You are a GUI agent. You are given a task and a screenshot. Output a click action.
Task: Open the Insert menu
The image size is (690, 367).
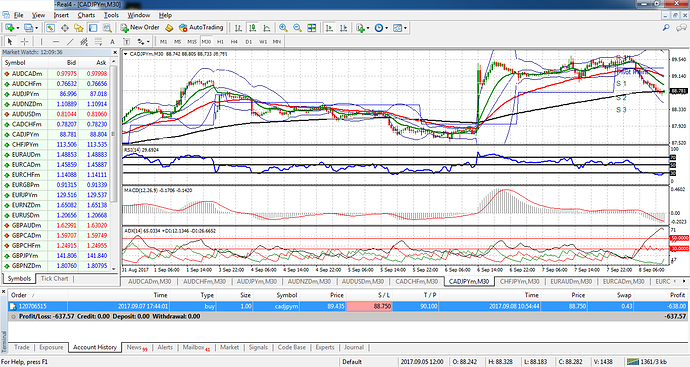61,15
